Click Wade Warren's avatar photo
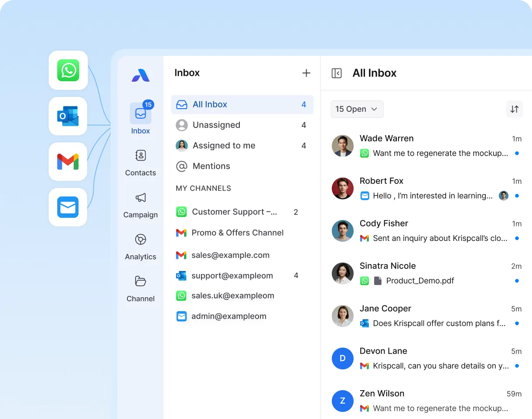The width and height of the screenshot is (532, 419). (x=342, y=146)
